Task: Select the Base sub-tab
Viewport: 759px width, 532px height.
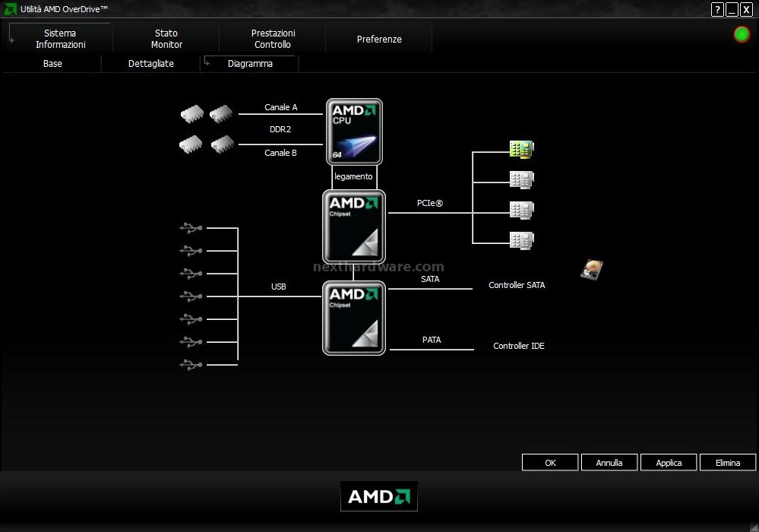Action: 52,63
